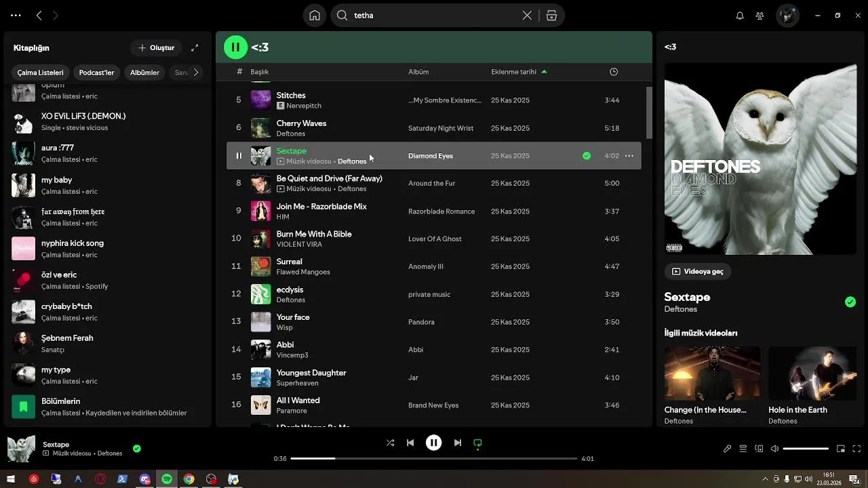Sort by the Başlık column header
Screen dimensions: 868x488
pyautogui.click(x=260, y=72)
